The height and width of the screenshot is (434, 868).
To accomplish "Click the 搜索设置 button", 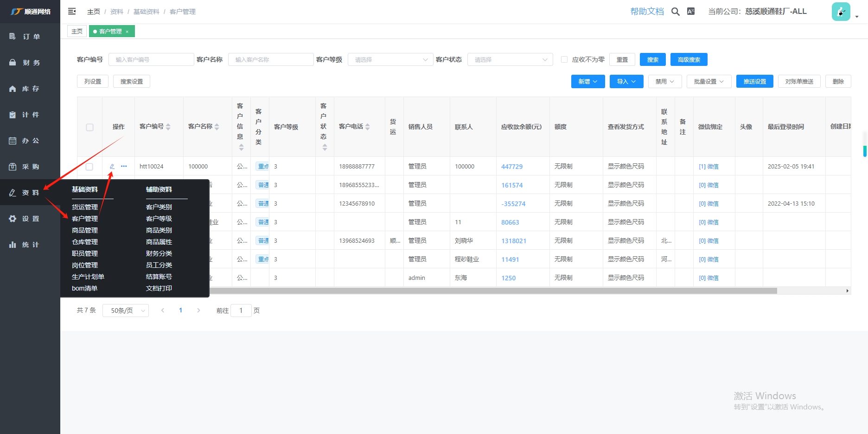I will [x=132, y=81].
